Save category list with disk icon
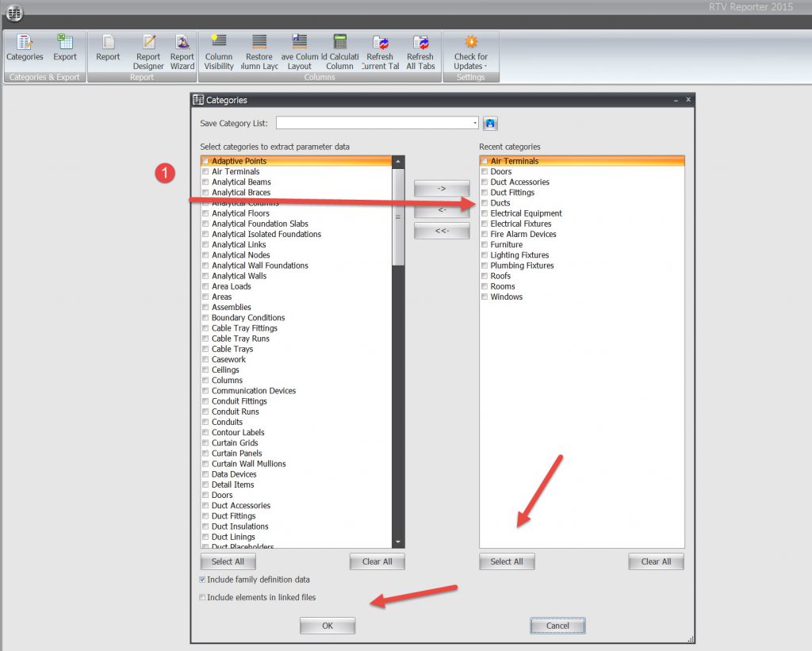 coord(490,123)
